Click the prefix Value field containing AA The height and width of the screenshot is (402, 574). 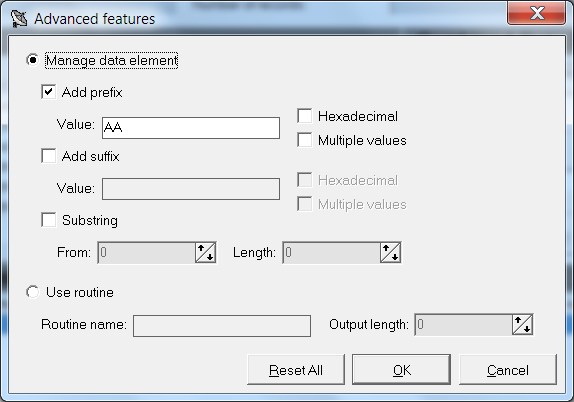pos(191,128)
